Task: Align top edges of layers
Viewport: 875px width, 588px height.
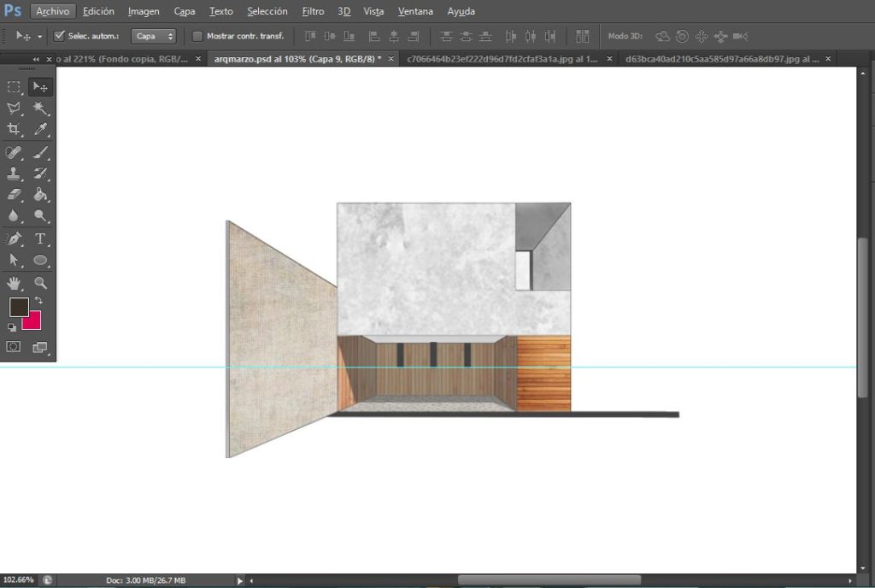Action: (x=310, y=36)
